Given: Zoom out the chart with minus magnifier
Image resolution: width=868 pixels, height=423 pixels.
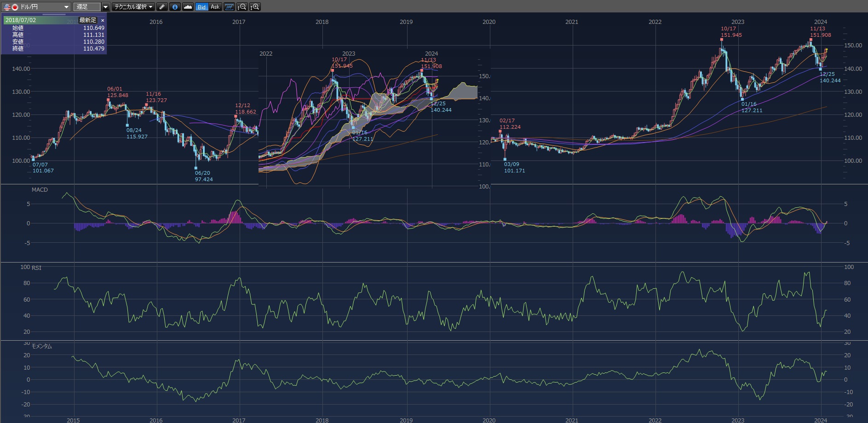Looking at the screenshot, I should click(242, 7).
